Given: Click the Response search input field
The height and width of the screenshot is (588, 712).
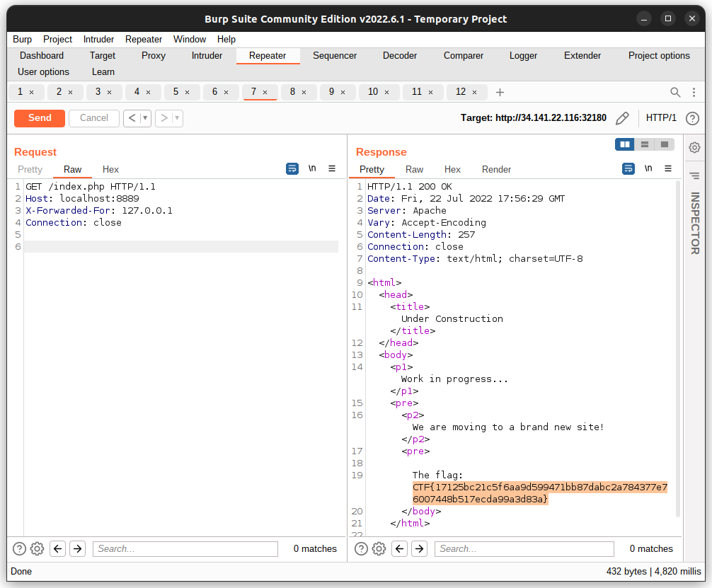Looking at the screenshot, I should pyautogui.click(x=524, y=548).
